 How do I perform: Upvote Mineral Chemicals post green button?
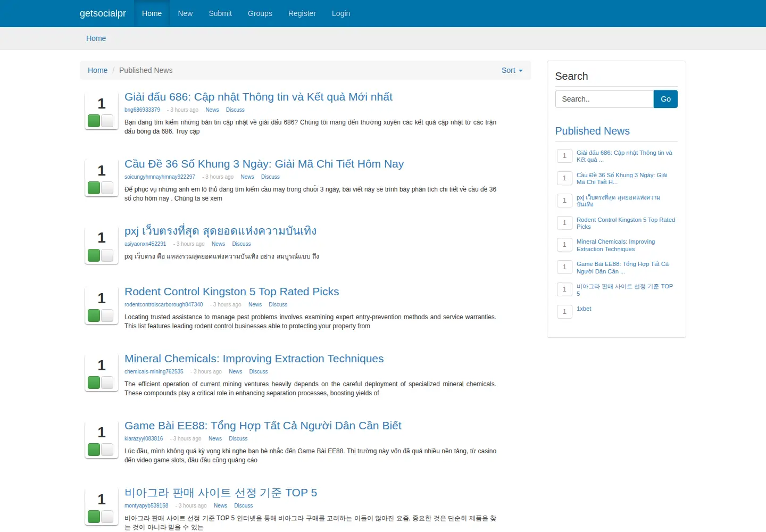94,383
